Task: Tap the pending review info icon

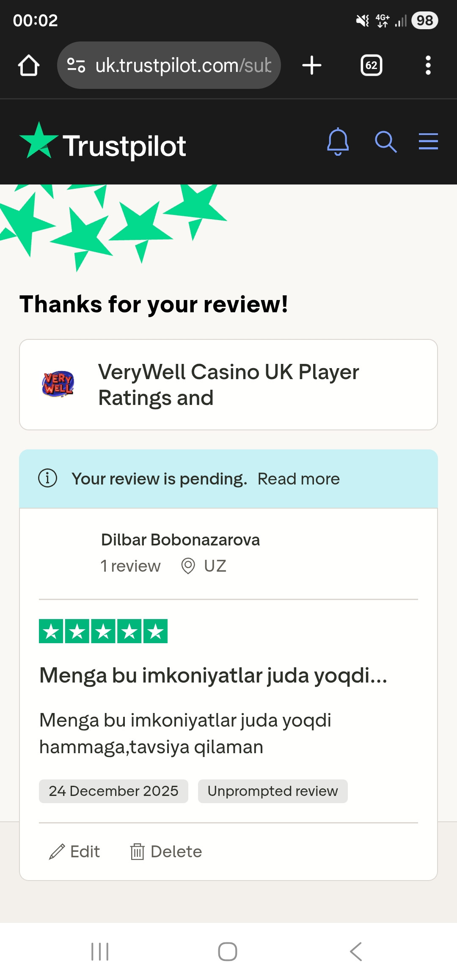Action: (47, 479)
